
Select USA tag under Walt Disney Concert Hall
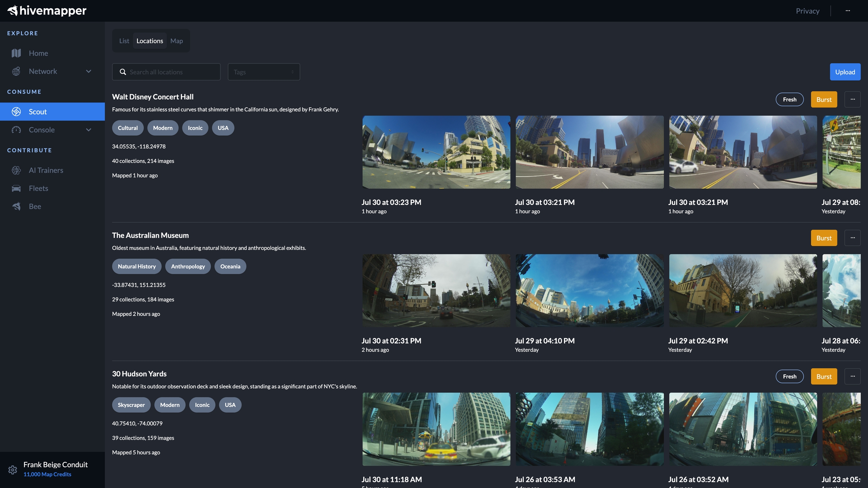[x=223, y=128]
